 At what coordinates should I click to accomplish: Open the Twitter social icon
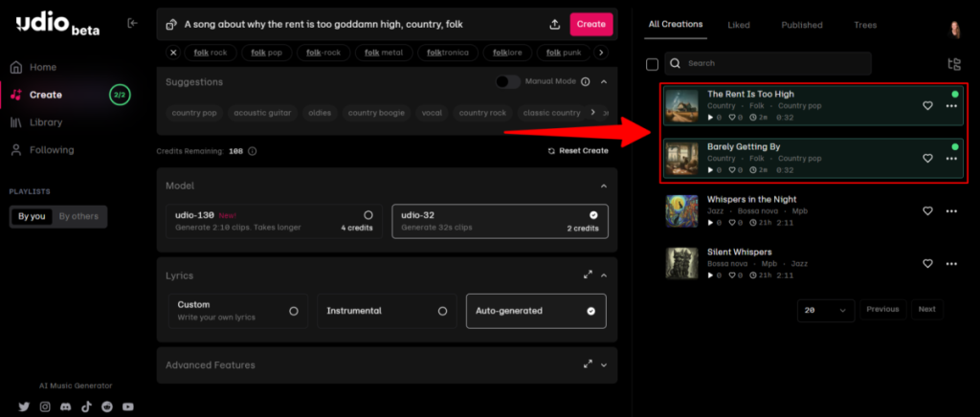pyautogui.click(x=24, y=407)
